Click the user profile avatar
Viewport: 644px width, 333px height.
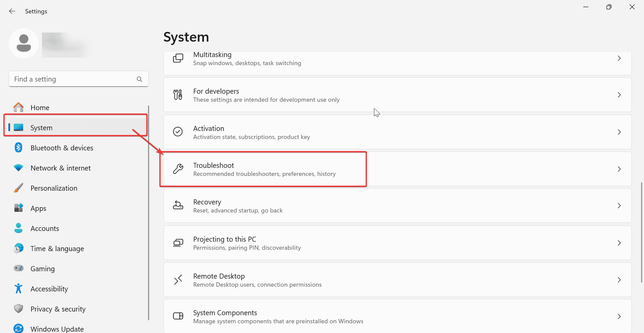pyautogui.click(x=24, y=44)
